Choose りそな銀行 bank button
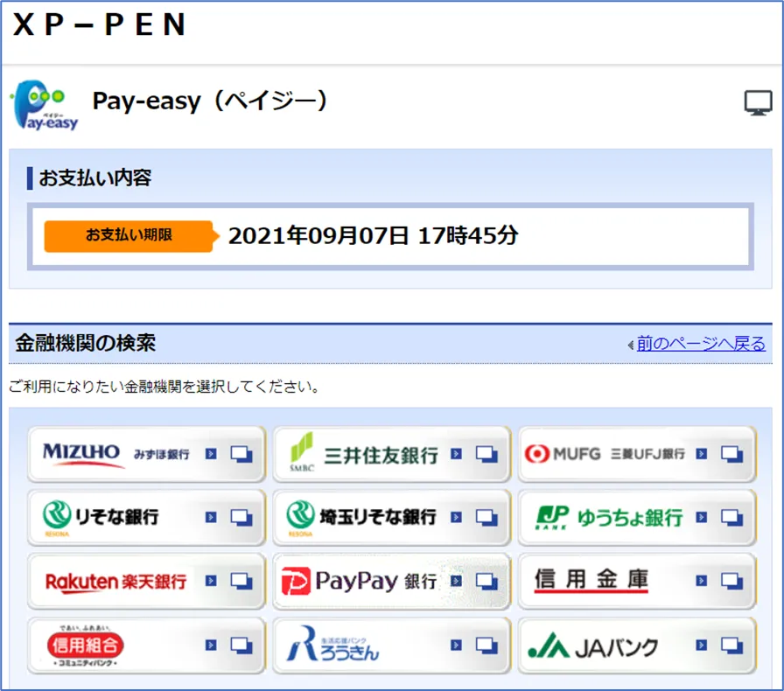 (x=146, y=518)
